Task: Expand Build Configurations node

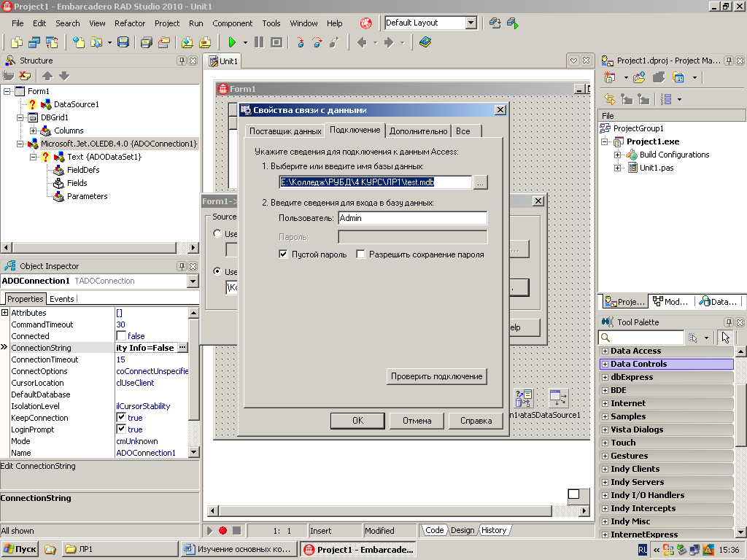Action: click(x=617, y=155)
